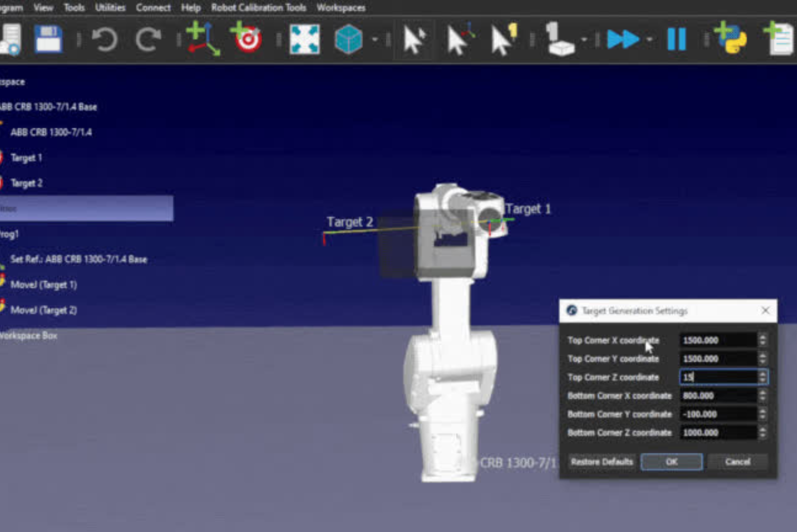Click the Top Corner Z coordinate stepper
This screenshot has width=797, height=532.
pyautogui.click(x=763, y=377)
